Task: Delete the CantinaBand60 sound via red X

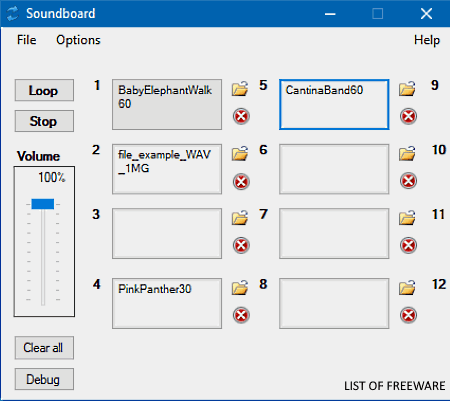Action: coord(408,116)
